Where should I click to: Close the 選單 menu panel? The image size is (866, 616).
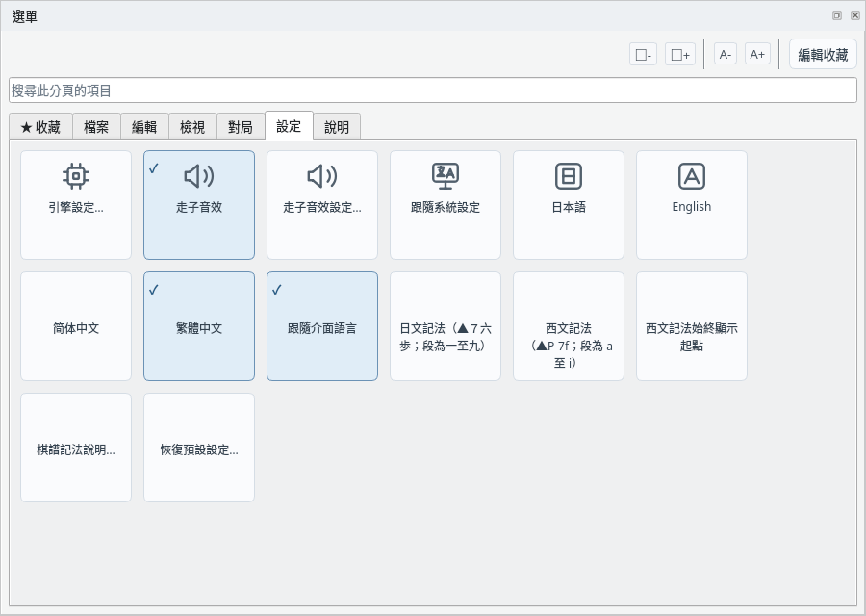tap(855, 15)
